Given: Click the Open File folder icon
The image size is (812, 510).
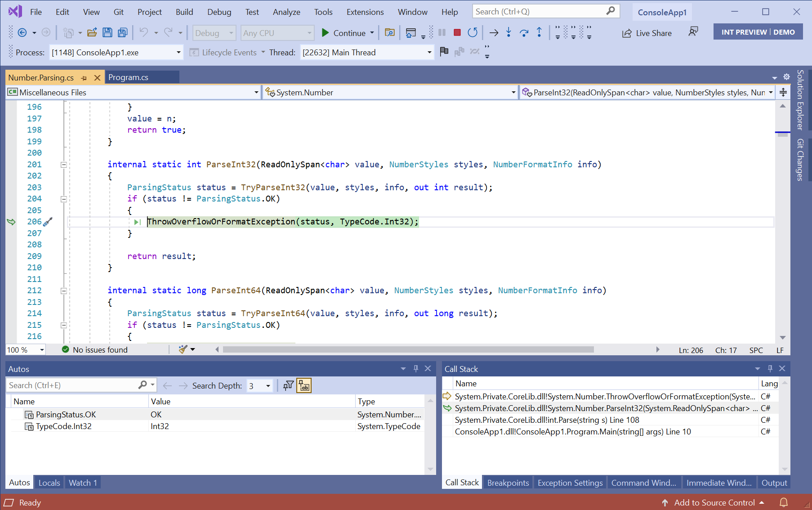Looking at the screenshot, I should point(92,32).
